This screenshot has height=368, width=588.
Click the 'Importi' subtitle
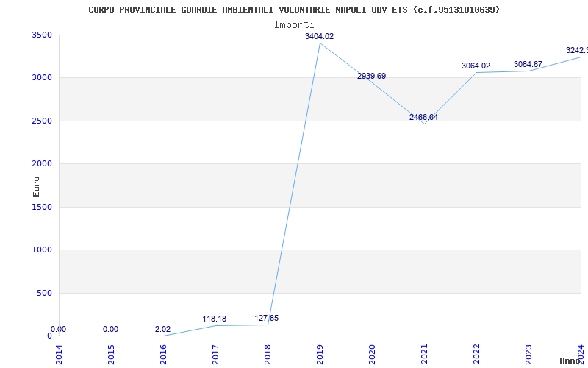click(294, 25)
